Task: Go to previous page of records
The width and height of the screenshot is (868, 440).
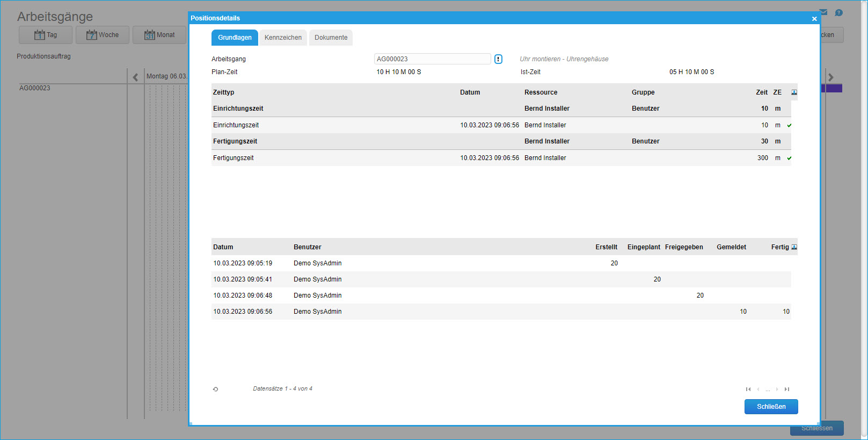Action: click(758, 389)
